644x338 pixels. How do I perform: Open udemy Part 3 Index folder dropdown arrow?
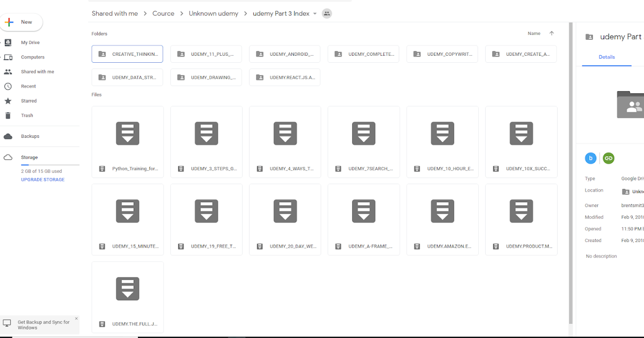point(314,13)
